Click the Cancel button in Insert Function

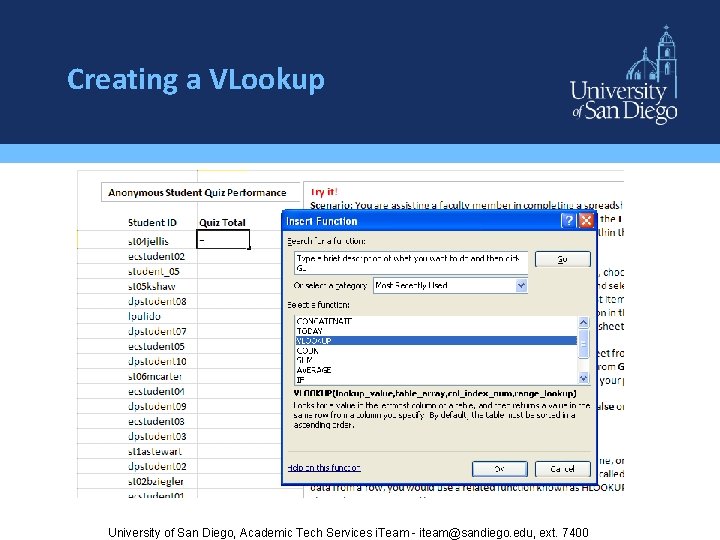click(x=562, y=469)
